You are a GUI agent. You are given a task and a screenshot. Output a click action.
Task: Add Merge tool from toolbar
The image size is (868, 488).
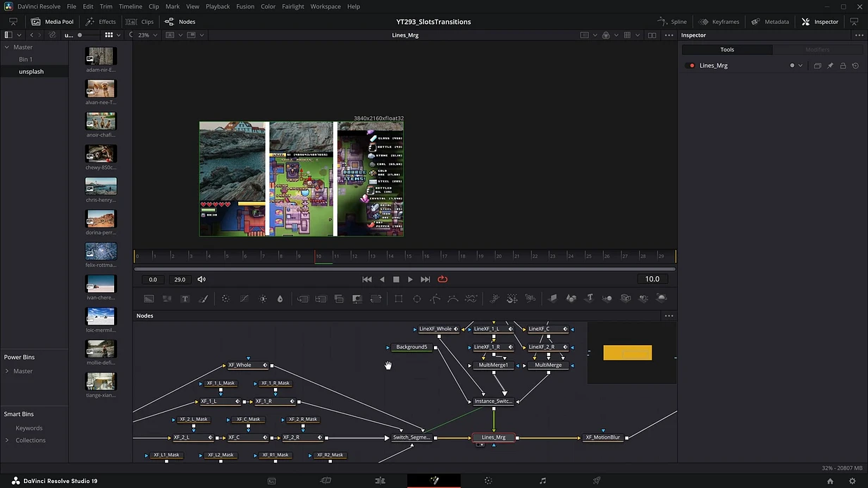(x=303, y=299)
